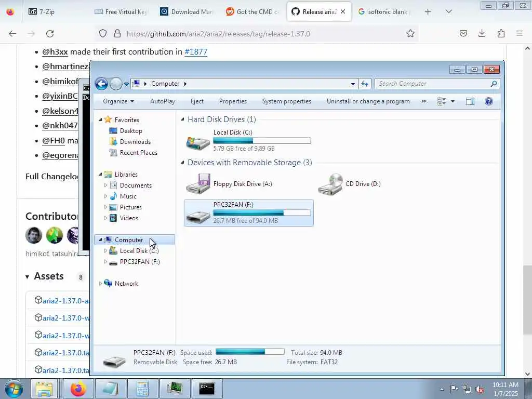The image size is (532, 399).
Task: Open pull request link #1877
Action: 196,51
